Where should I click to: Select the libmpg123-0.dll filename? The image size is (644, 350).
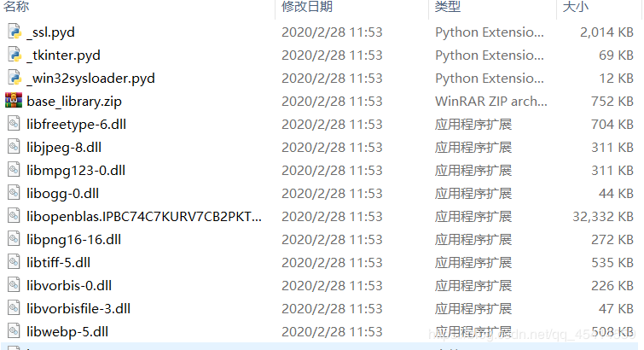click(76, 171)
